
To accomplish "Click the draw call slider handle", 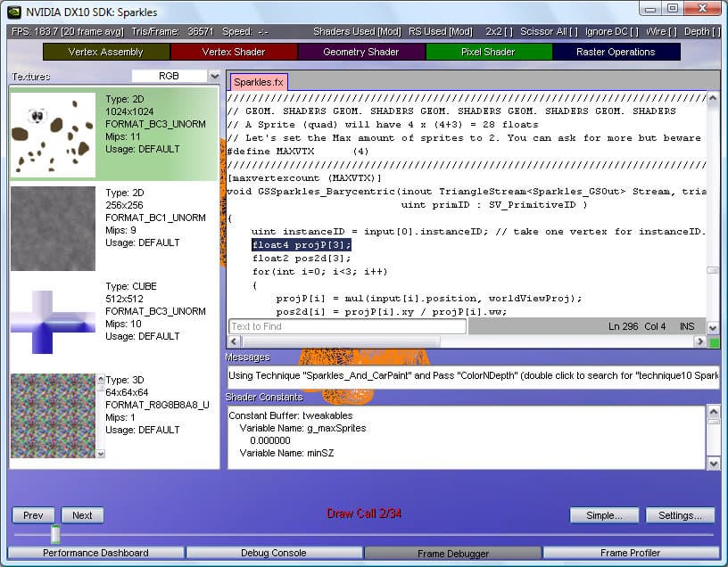I will click(x=55, y=535).
